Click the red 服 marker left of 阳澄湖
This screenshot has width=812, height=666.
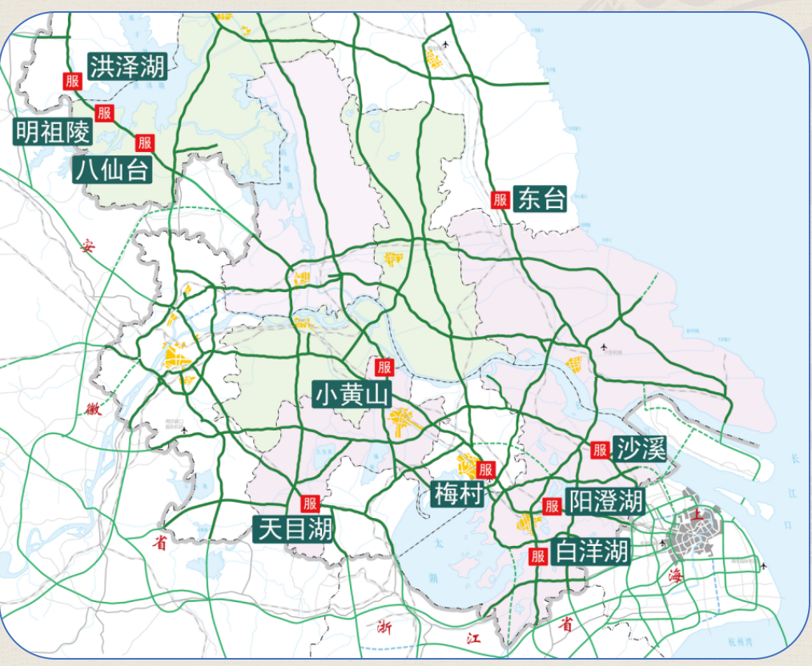(x=552, y=506)
